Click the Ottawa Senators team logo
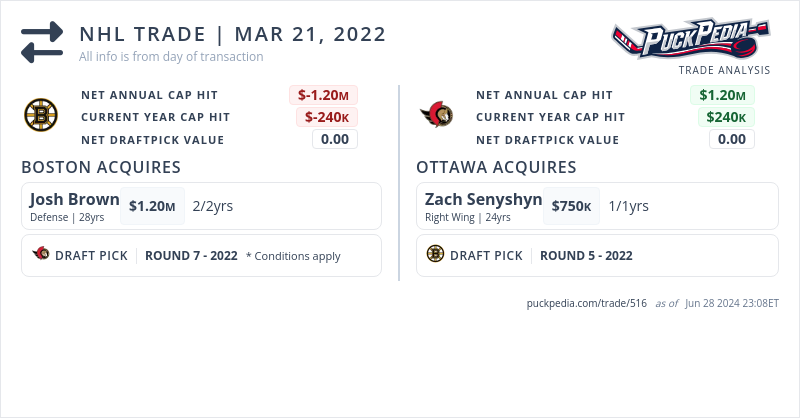Screen dimensions: 800x418 (436, 116)
